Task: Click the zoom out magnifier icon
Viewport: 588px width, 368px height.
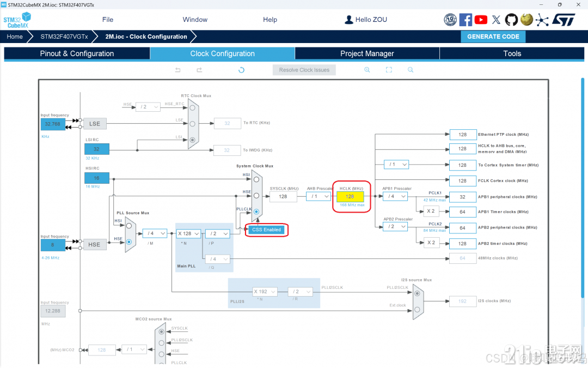Action: 411,70
